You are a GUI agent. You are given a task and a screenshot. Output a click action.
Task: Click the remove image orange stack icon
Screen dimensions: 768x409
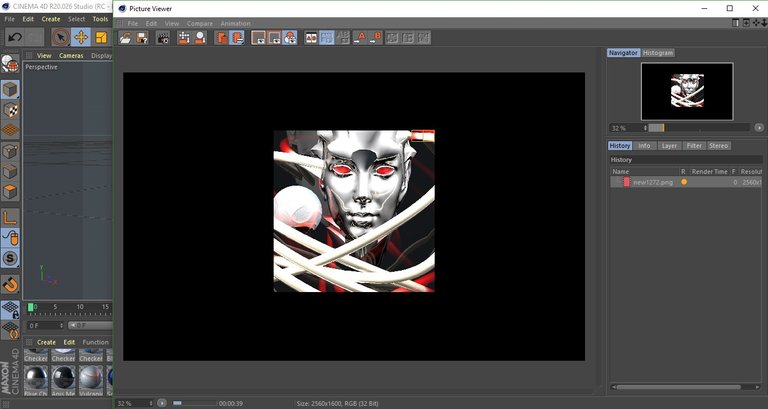point(222,38)
